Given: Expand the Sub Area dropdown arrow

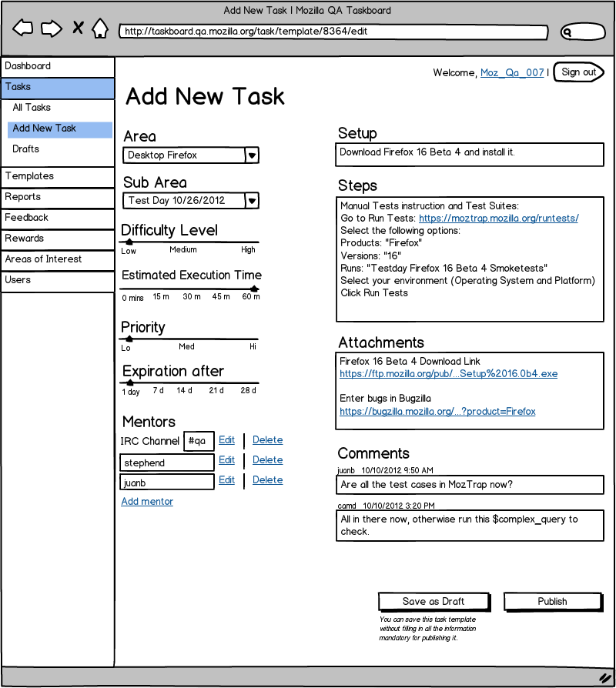Looking at the screenshot, I should point(252,201).
